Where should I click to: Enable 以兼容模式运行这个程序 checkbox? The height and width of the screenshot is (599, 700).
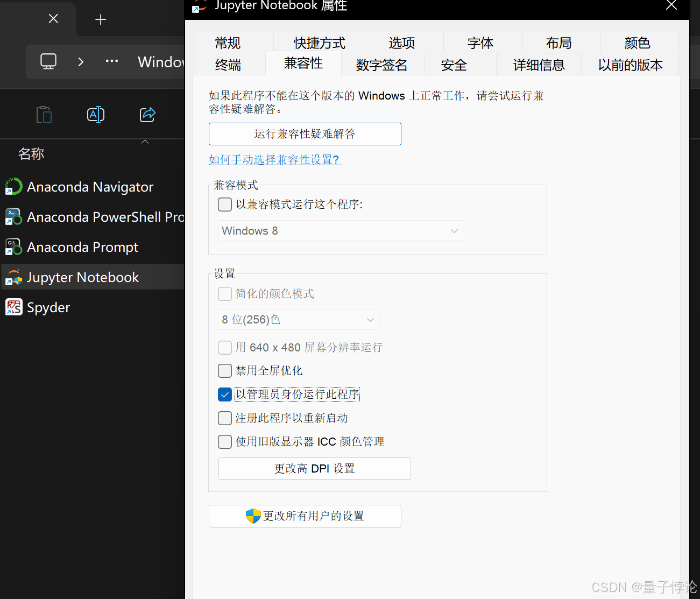(x=224, y=205)
